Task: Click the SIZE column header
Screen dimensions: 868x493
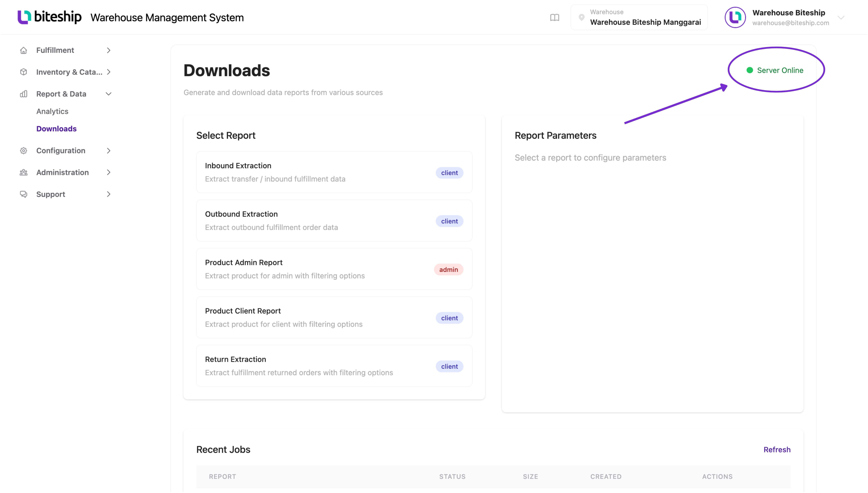Action: click(530, 476)
